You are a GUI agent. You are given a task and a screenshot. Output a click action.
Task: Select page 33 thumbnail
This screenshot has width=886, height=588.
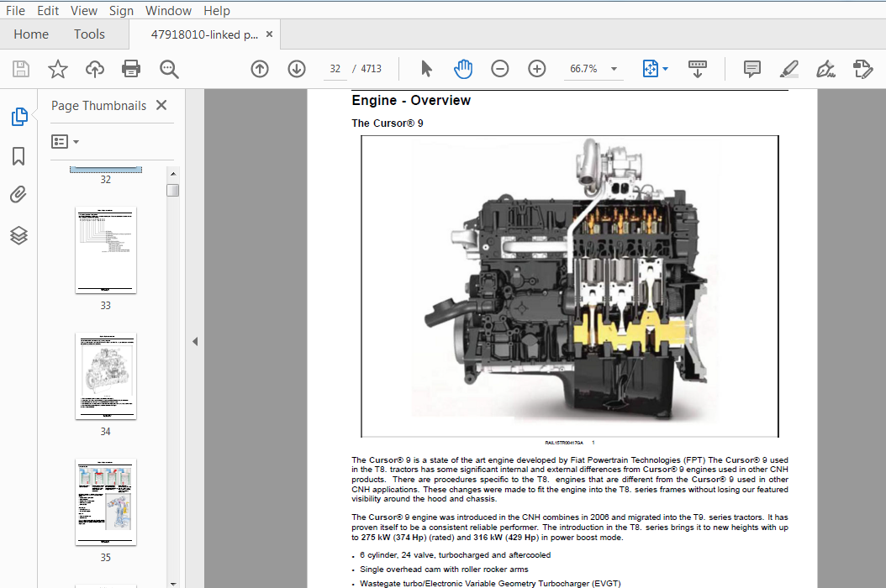[x=106, y=250]
